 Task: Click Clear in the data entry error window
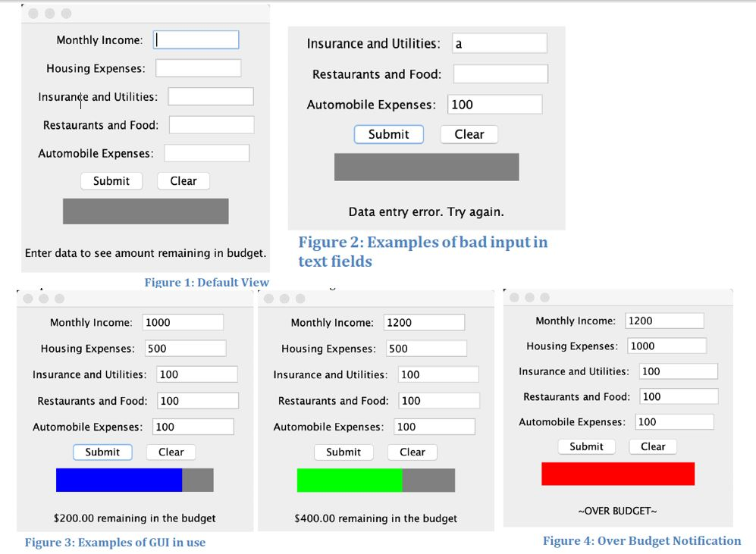(x=469, y=134)
